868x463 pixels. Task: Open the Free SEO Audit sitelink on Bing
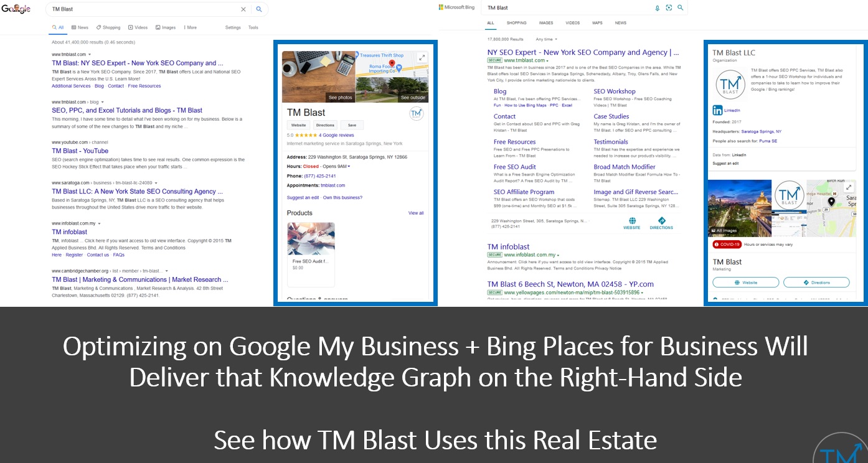[514, 167]
